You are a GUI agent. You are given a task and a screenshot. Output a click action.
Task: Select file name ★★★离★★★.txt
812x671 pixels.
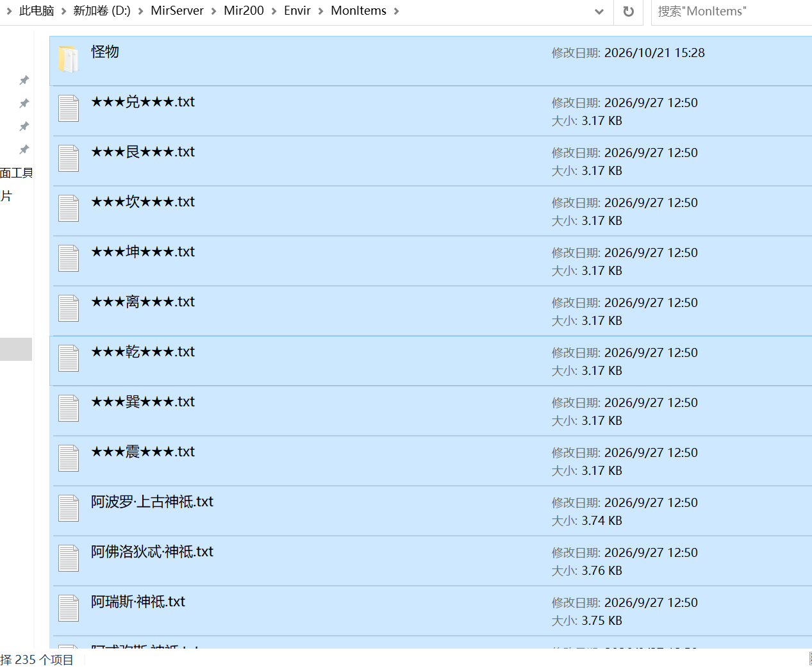pos(143,302)
